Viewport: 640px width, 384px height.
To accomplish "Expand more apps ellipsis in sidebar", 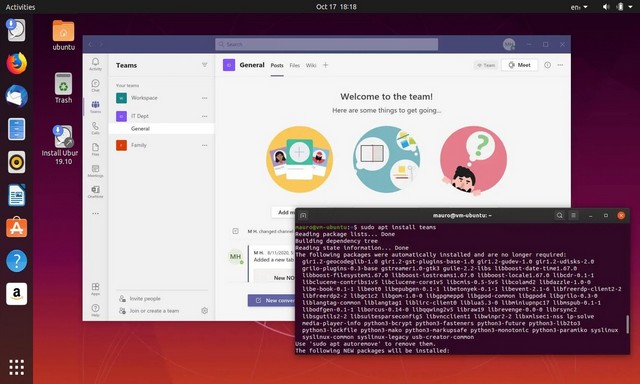I will click(95, 213).
